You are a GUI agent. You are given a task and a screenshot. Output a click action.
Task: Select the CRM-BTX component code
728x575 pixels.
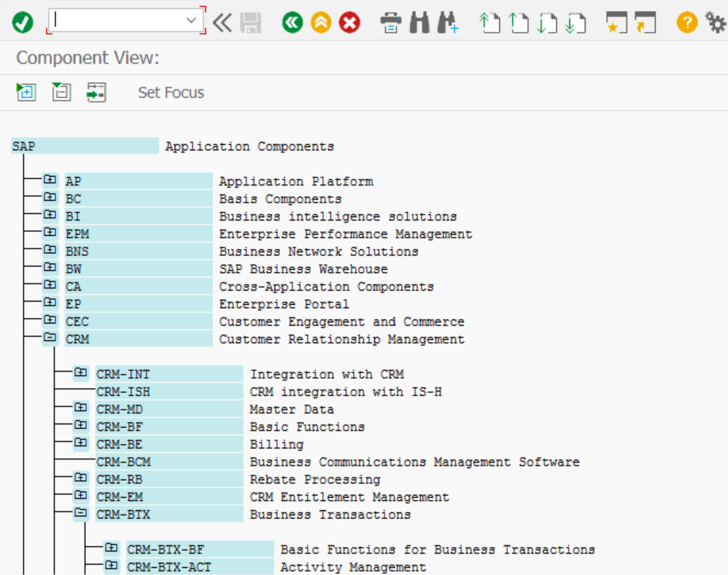click(x=170, y=514)
